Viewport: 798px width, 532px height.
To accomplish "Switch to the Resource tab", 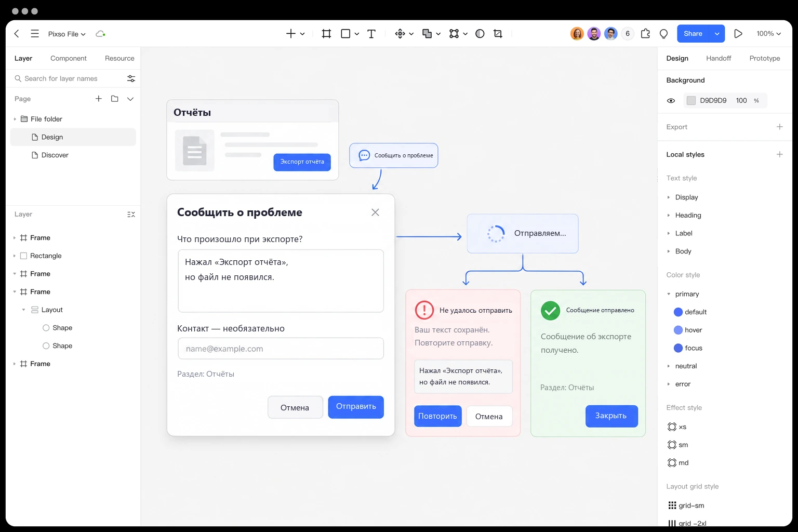I will pyautogui.click(x=119, y=58).
